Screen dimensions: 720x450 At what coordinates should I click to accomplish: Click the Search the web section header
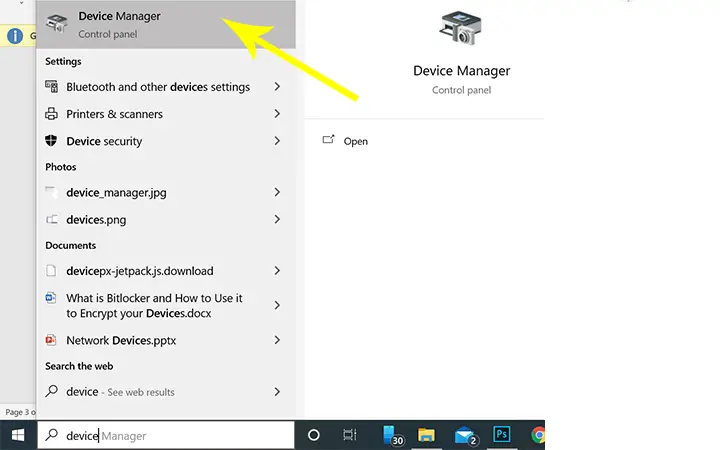point(79,366)
